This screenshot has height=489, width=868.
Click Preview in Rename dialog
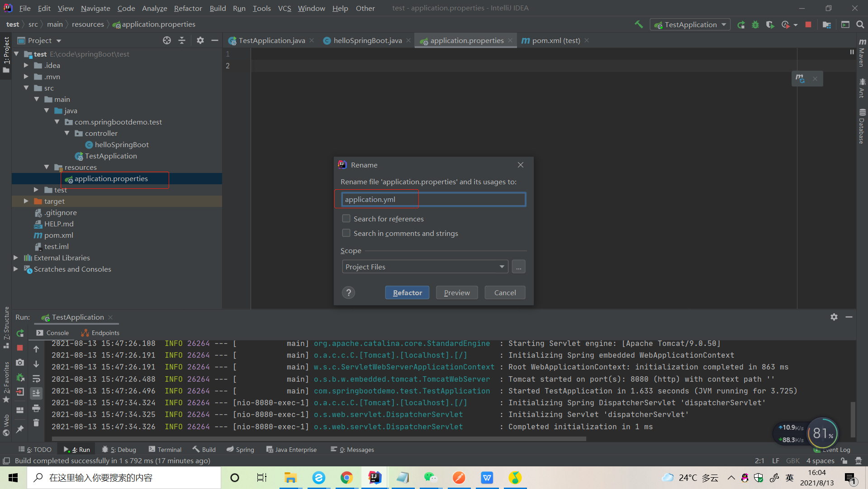click(x=457, y=292)
